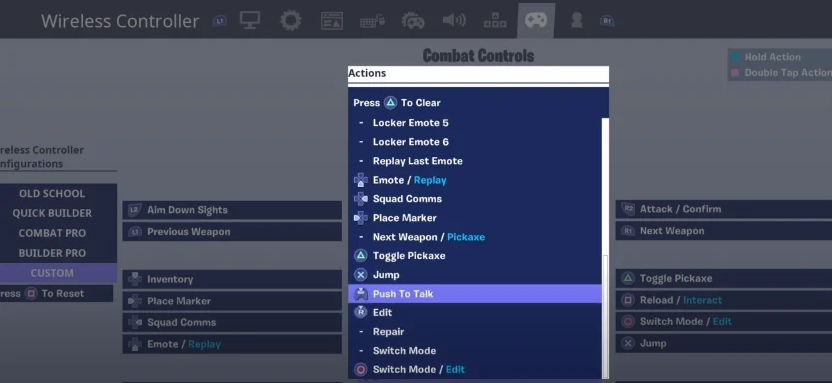
Task: Click the d-pad icon beside Squad Comms in Actions
Action: [361, 199]
